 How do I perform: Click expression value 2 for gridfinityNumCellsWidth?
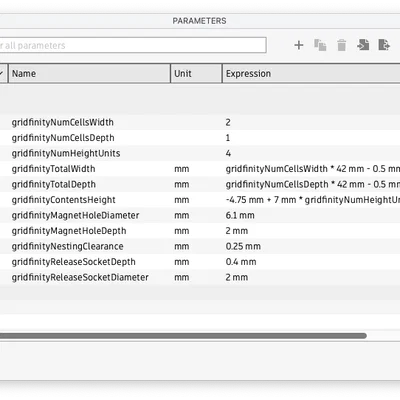click(228, 122)
